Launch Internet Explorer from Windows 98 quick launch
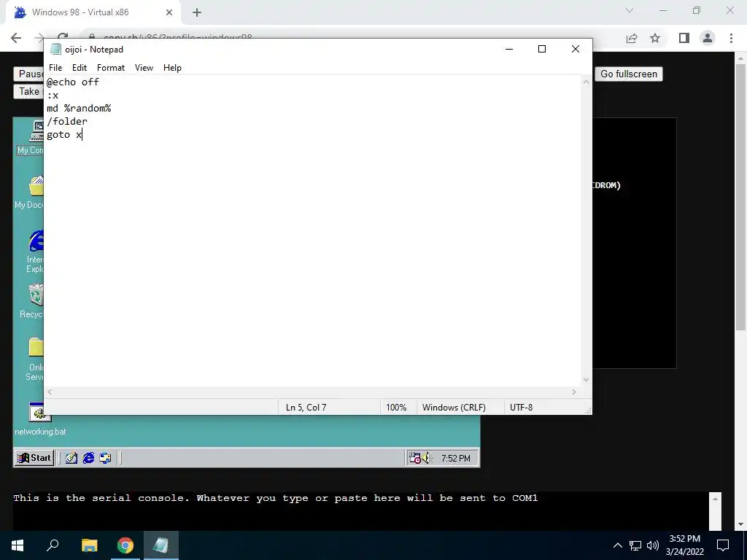The width and height of the screenshot is (747, 560). click(88, 458)
